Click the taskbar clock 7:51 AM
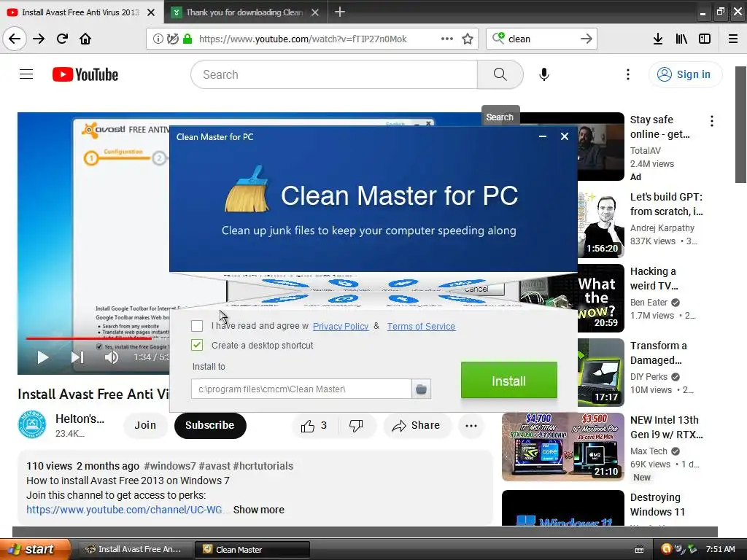This screenshot has width=747, height=560. pyautogui.click(x=720, y=550)
